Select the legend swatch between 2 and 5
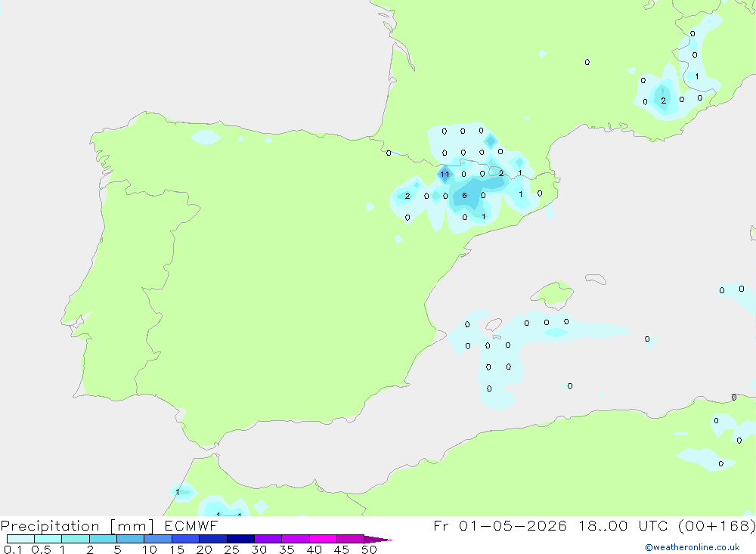 (103, 539)
